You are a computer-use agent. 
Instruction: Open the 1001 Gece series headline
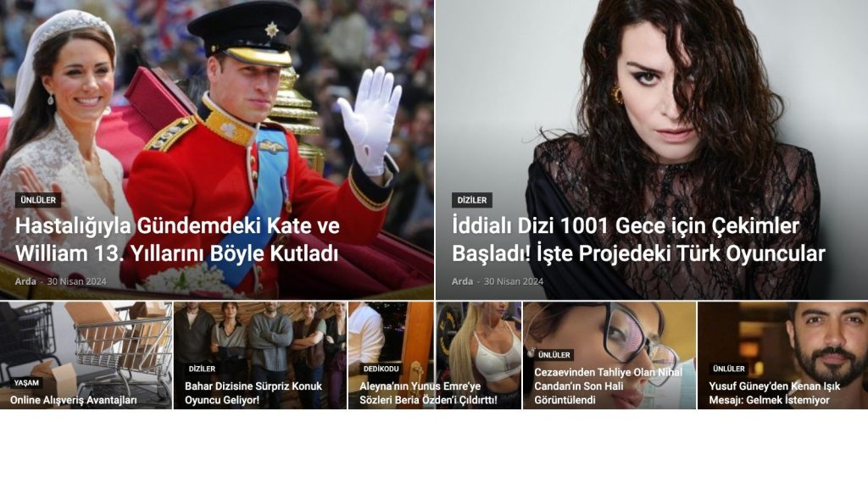pyautogui.click(x=638, y=240)
